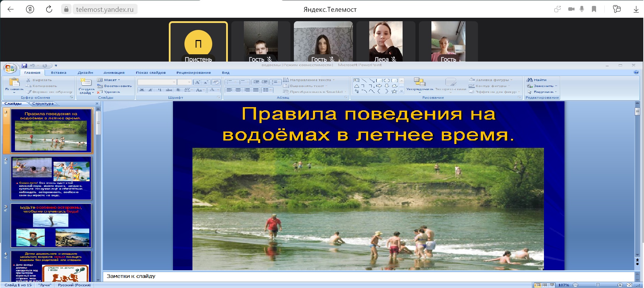
Task: Customize quick access toolbar dropdown arrow
Action: point(56,65)
